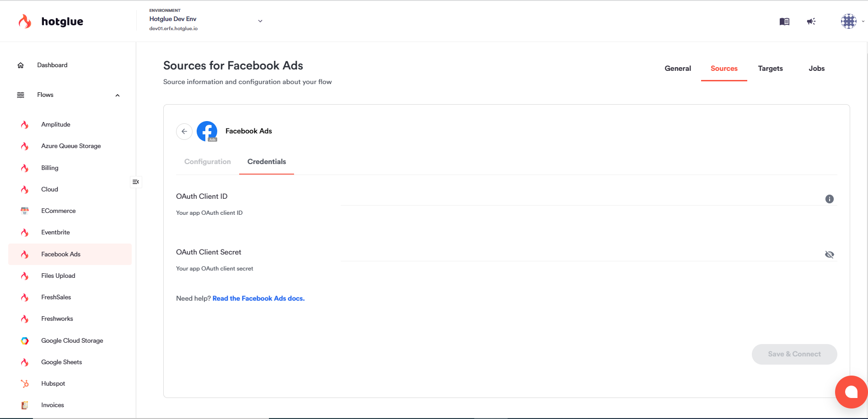Click the Flows waves icon
868x419 pixels.
click(x=21, y=95)
